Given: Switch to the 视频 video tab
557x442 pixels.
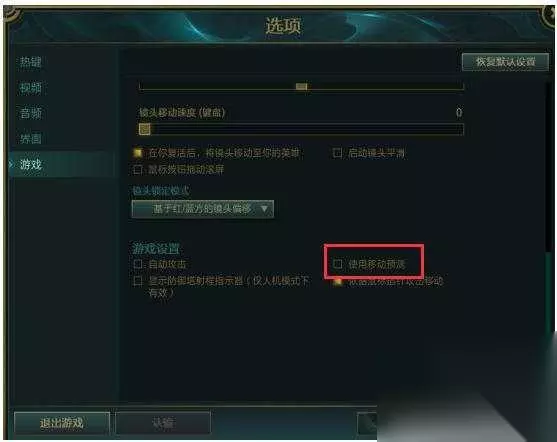Looking at the screenshot, I should click(x=31, y=87).
